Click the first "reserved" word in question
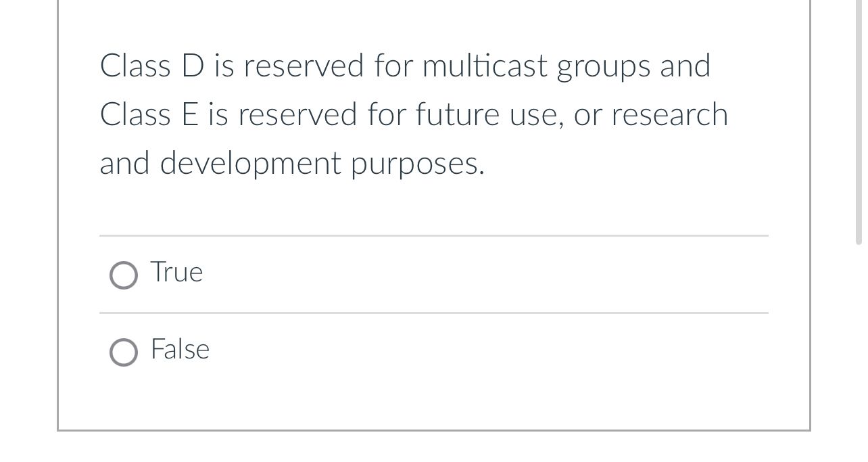This screenshot has height=462, width=868. (304, 66)
